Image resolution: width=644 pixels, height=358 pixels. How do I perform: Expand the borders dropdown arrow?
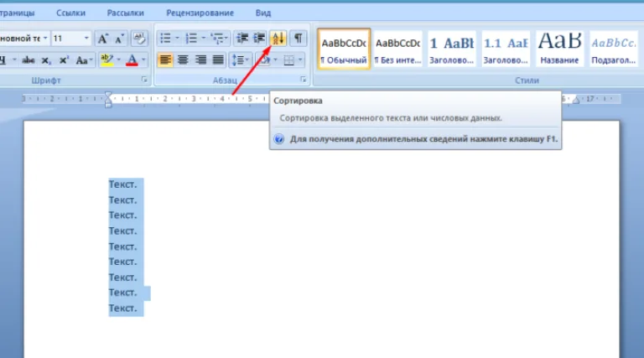point(300,60)
